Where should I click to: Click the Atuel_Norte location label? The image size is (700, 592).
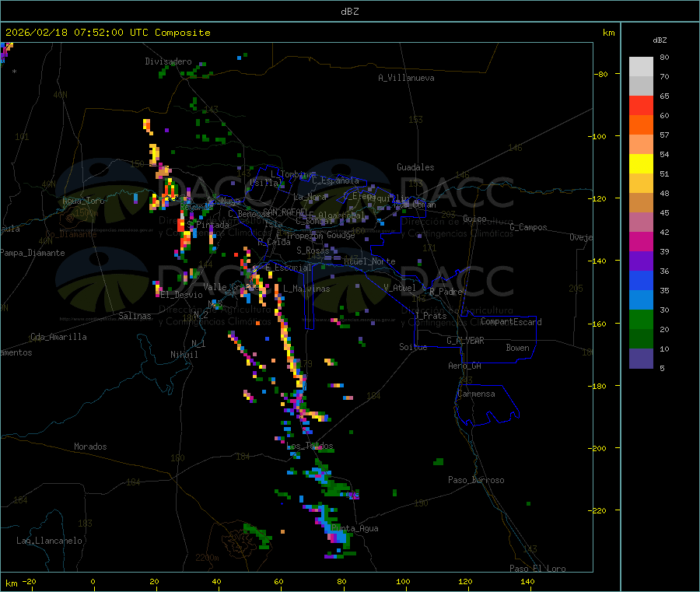coord(369,261)
